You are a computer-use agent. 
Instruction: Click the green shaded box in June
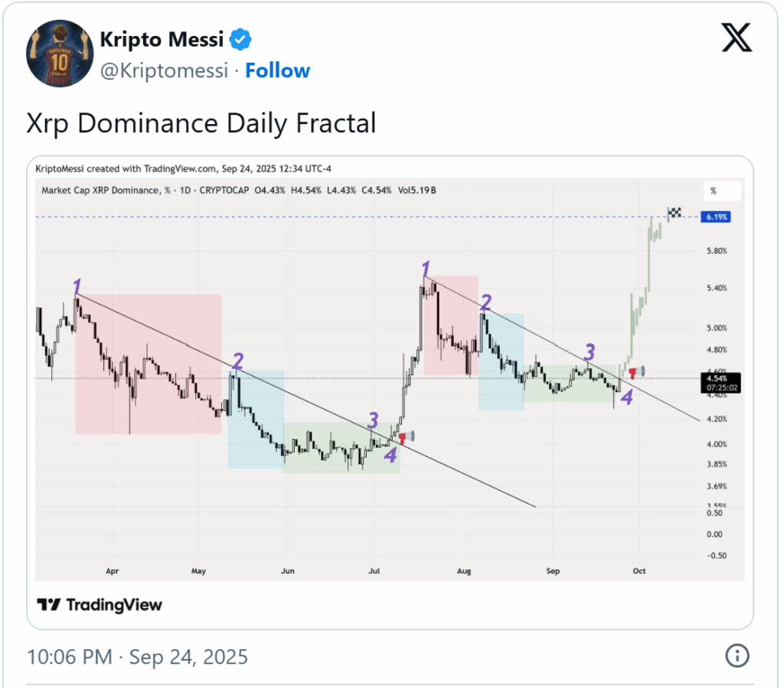(x=341, y=448)
